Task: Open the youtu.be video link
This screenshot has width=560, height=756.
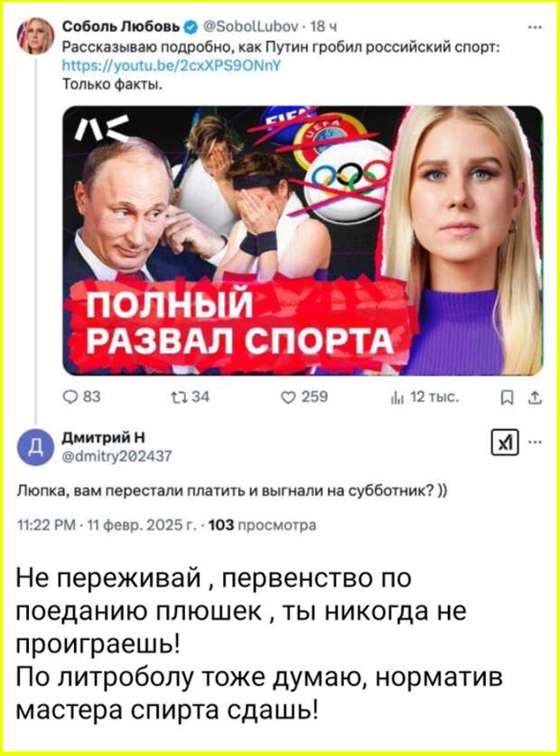Action: (172, 65)
